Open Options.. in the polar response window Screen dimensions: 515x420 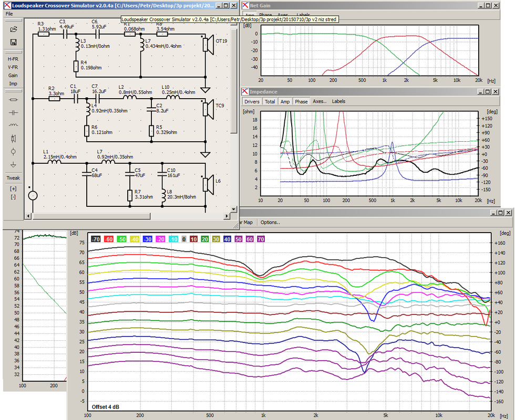(x=270, y=223)
